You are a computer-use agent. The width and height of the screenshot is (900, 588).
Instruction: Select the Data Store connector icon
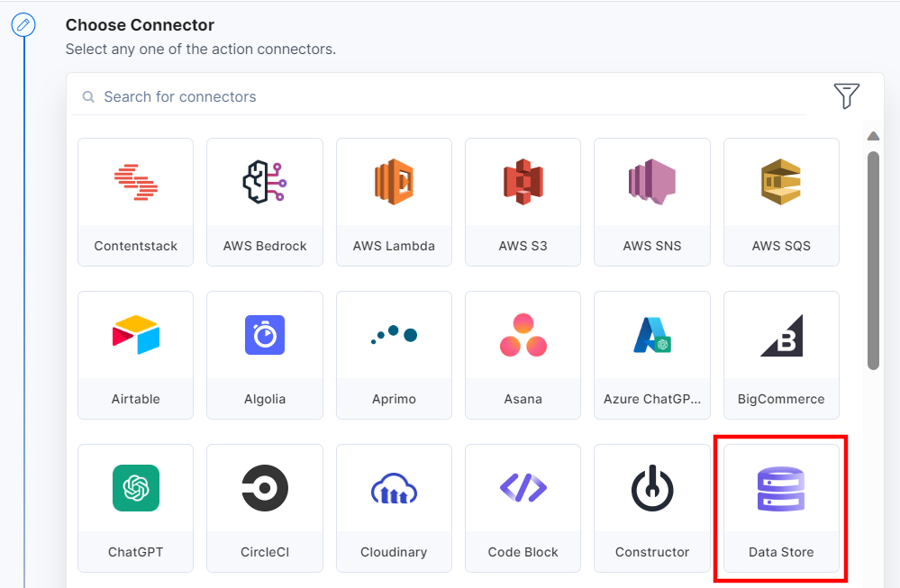pyautogui.click(x=781, y=488)
